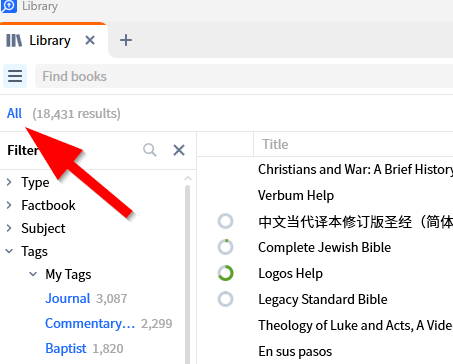This screenshot has width=453, height=364.
Task: Expand the Factbook filter section
Action: tap(9, 205)
